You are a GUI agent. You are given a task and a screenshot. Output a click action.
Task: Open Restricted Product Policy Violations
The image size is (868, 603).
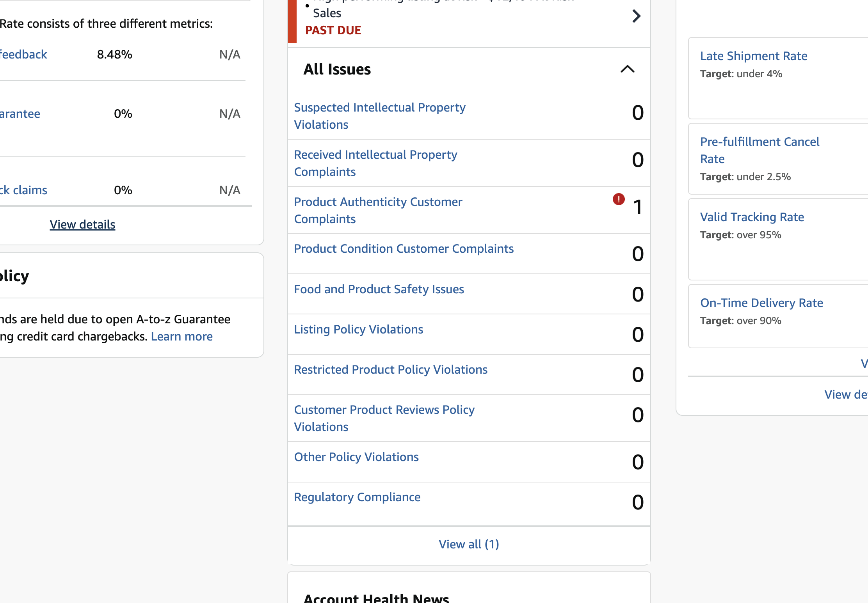(x=390, y=369)
